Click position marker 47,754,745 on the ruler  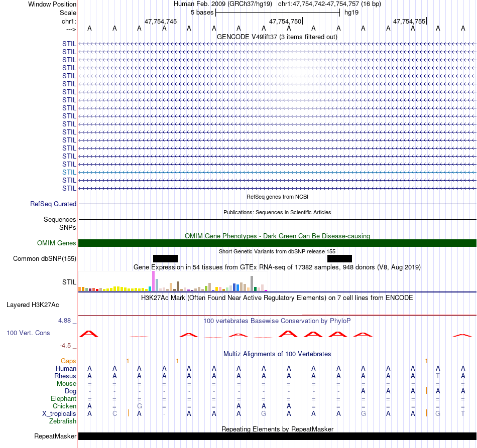click(161, 21)
